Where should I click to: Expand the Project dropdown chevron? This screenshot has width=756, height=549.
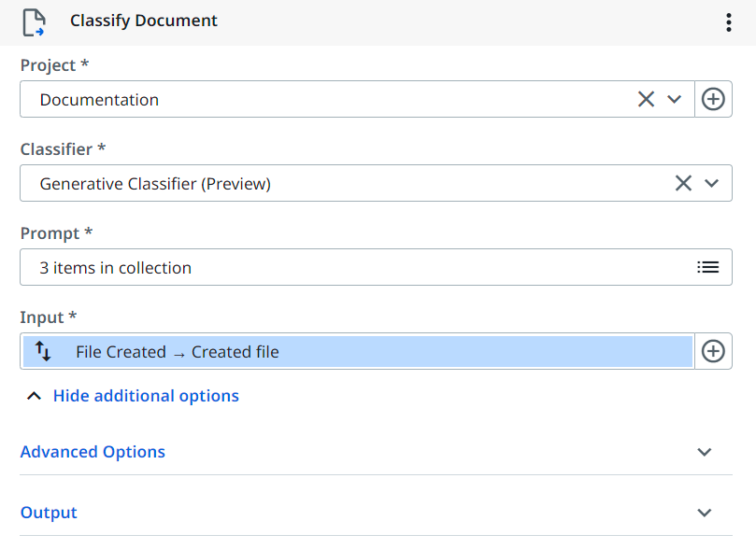click(x=675, y=100)
